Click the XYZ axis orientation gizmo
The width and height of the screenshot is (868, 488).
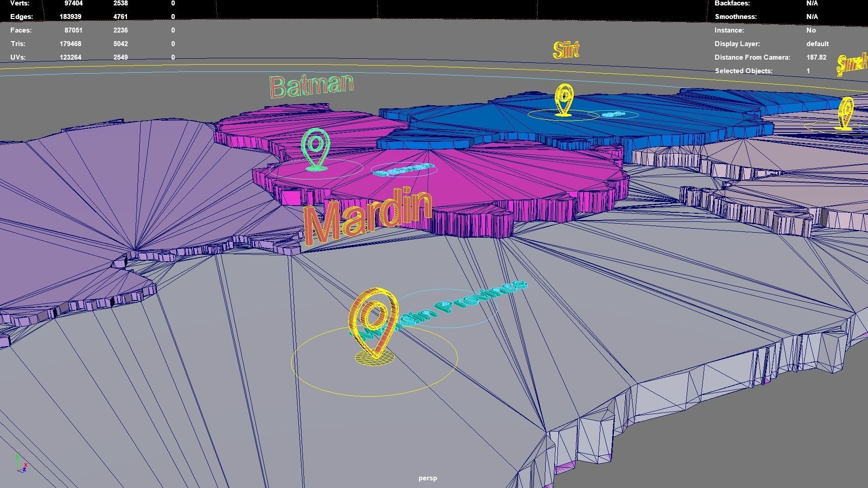coord(21,465)
